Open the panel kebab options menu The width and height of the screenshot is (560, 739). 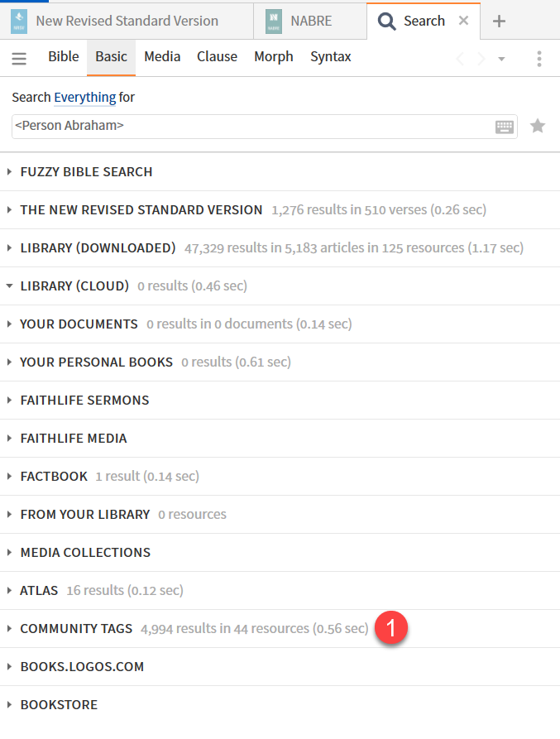(539, 59)
